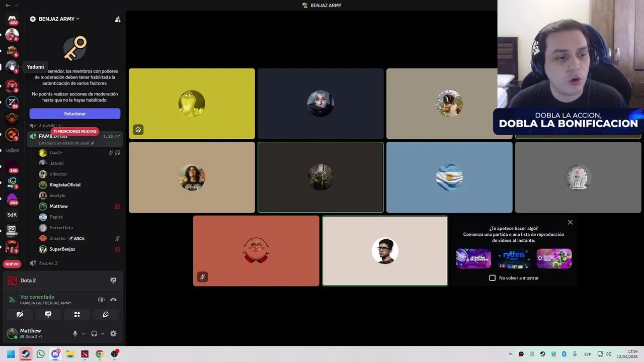
Task: Select the yellow frog participant tile
Action: pyautogui.click(x=192, y=104)
